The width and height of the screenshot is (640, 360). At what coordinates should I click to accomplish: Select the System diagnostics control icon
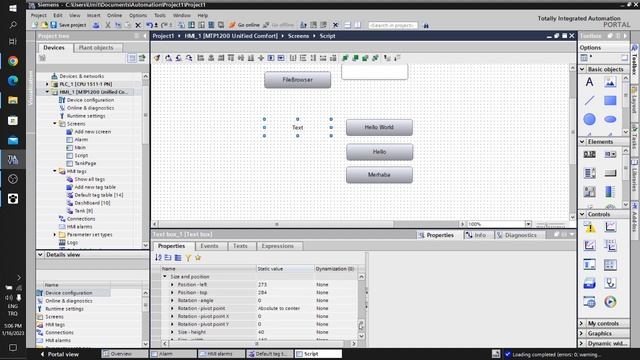pyautogui.click(x=610, y=283)
